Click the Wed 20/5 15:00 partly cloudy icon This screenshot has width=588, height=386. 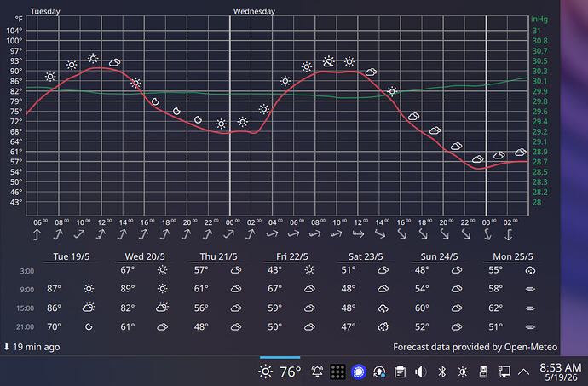pyautogui.click(x=162, y=308)
